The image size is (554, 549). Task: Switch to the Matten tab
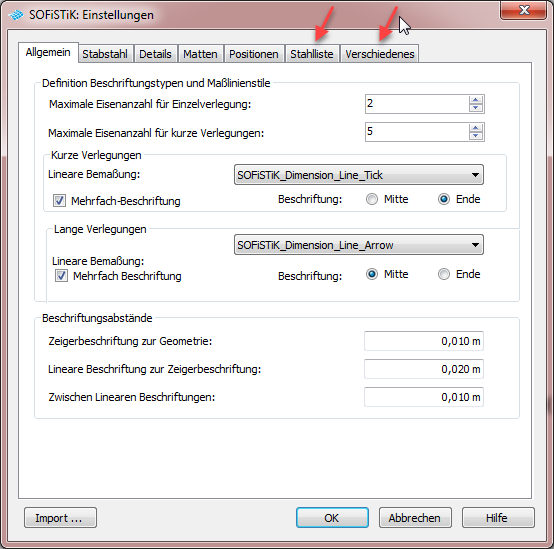(200, 54)
